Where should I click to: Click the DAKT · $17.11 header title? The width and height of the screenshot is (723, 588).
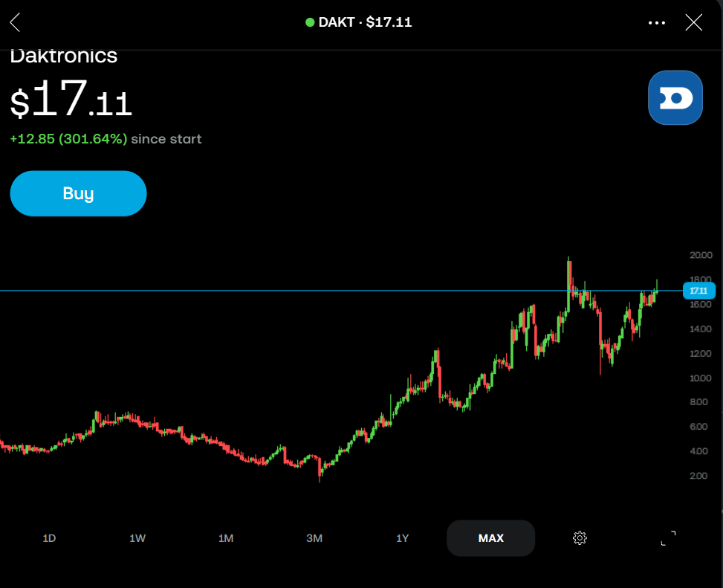click(365, 22)
